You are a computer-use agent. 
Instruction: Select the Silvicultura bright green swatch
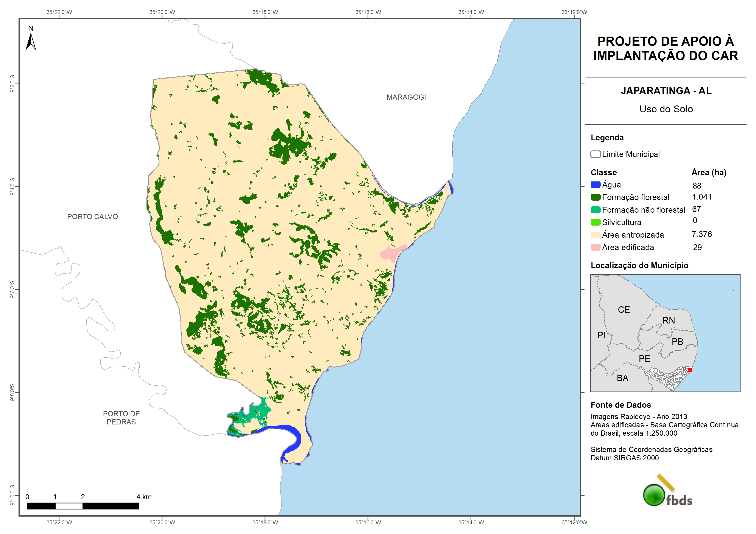[x=595, y=222]
